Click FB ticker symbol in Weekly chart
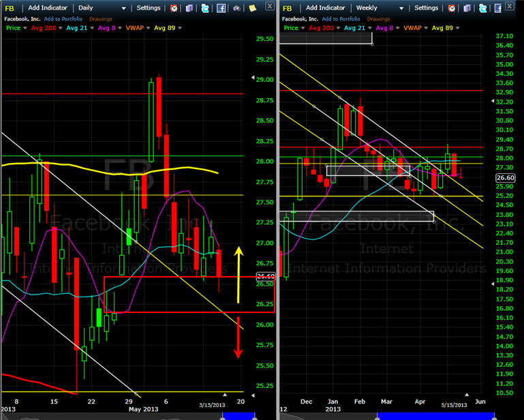The image size is (524, 420). click(x=287, y=8)
